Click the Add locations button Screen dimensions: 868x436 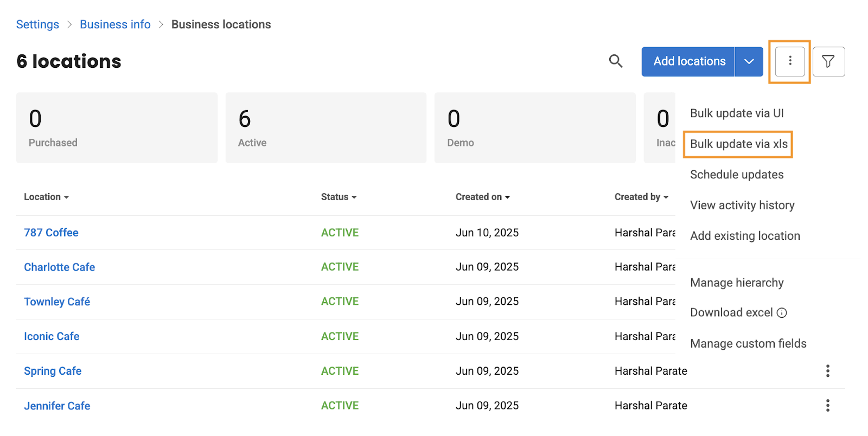(x=688, y=62)
